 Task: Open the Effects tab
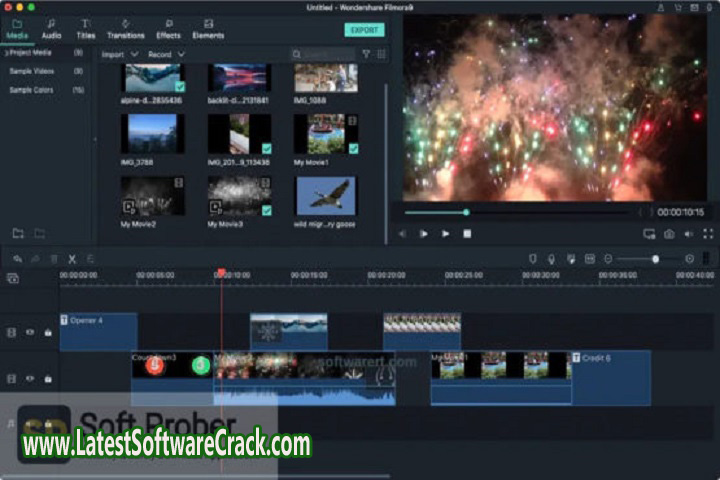click(168, 29)
